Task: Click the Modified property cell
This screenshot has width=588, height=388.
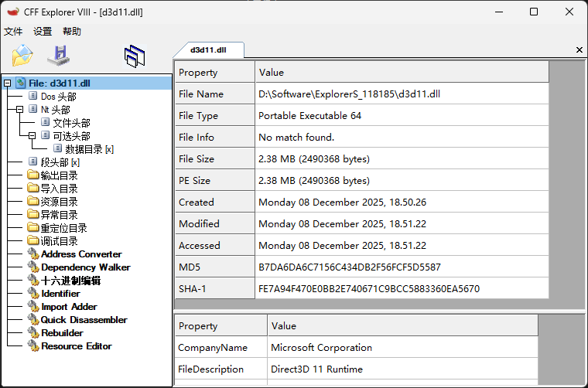Action: coord(215,223)
